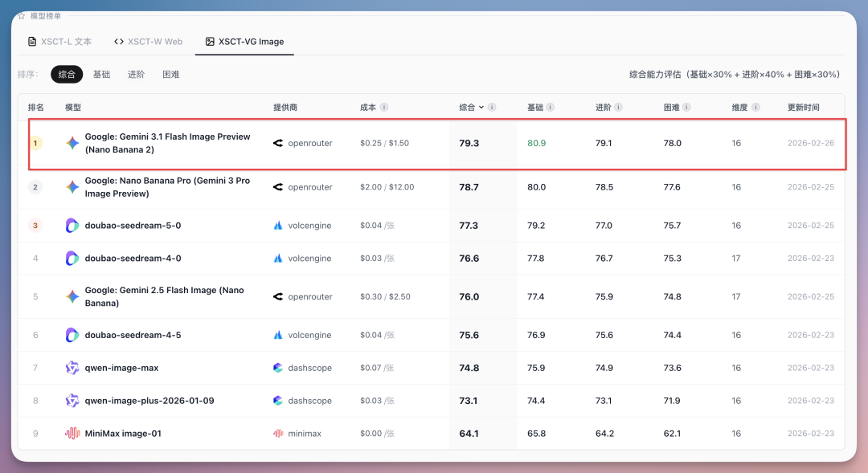868x473 pixels.
Task: Click the info icon next to 成本
Action: pyautogui.click(x=384, y=108)
